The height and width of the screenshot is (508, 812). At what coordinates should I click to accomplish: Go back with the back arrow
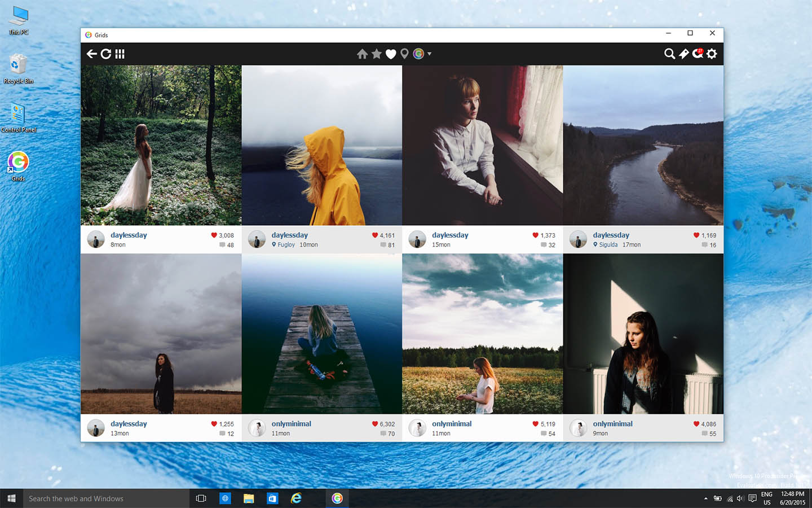click(x=92, y=54)
